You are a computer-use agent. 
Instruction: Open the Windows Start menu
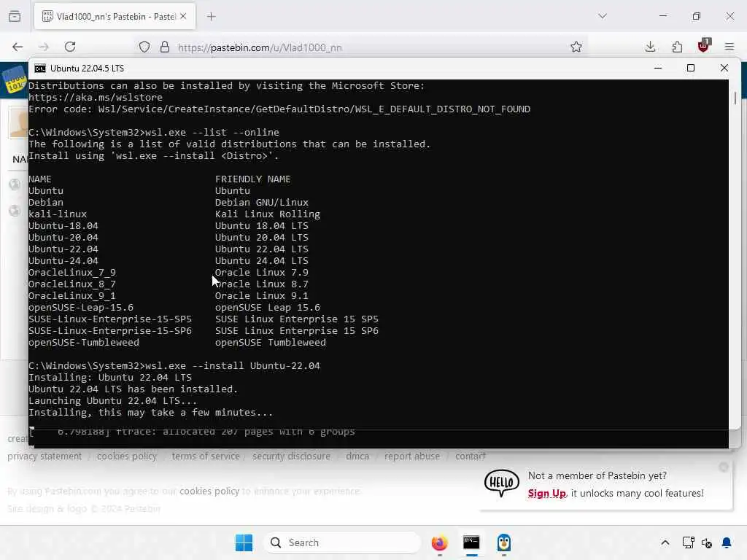tap(244, 542)
